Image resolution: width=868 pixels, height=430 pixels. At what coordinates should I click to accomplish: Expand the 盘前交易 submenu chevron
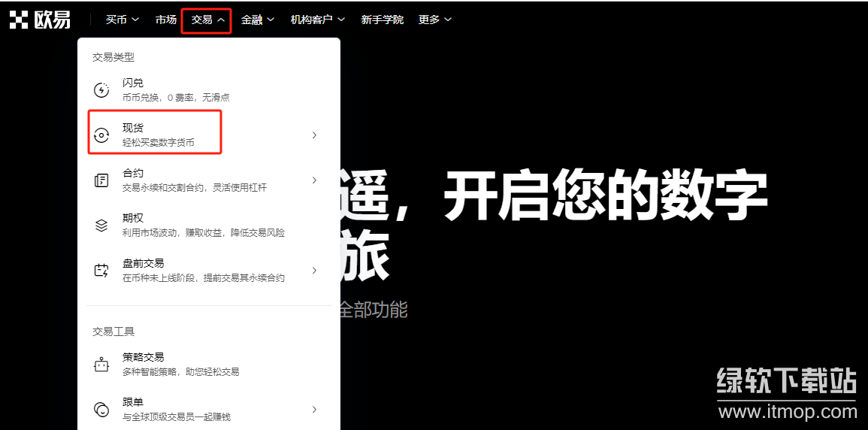[314, 271]
